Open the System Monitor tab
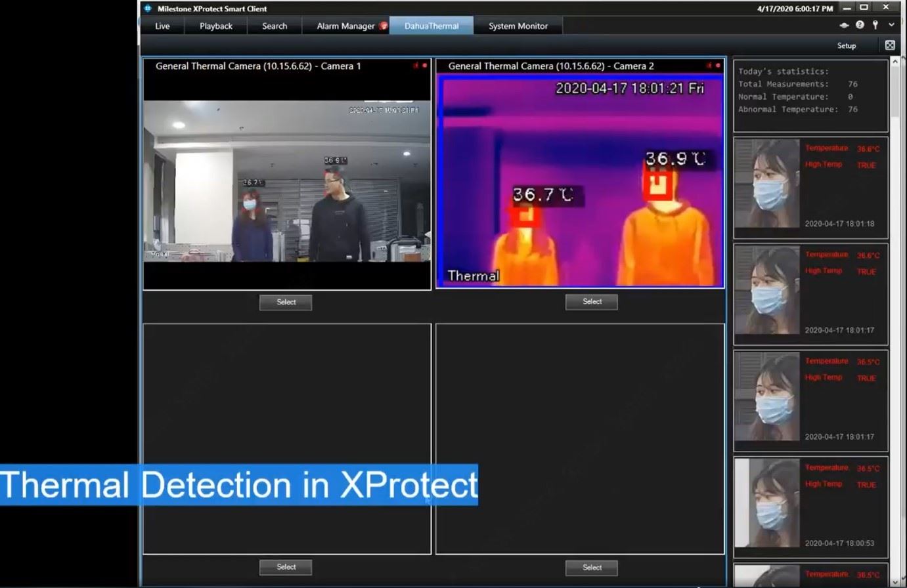The height and width of the screenshot is (588, 907). 518,26
